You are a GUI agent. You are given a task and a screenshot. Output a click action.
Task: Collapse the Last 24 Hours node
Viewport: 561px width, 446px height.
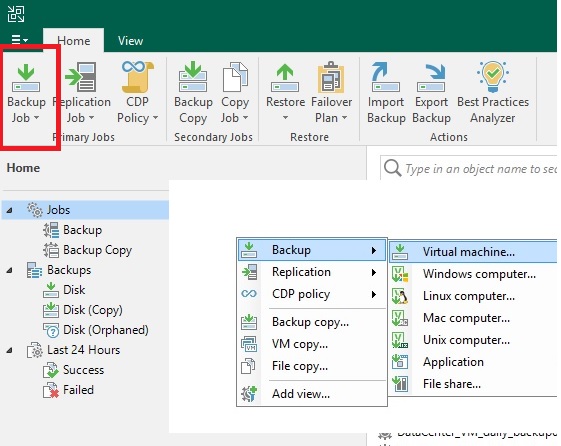pos(9,351)
